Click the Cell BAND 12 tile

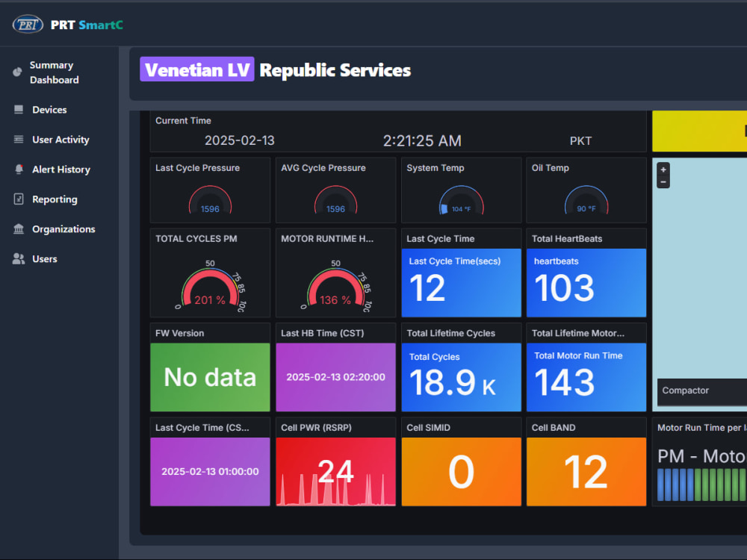pos(586,471)
